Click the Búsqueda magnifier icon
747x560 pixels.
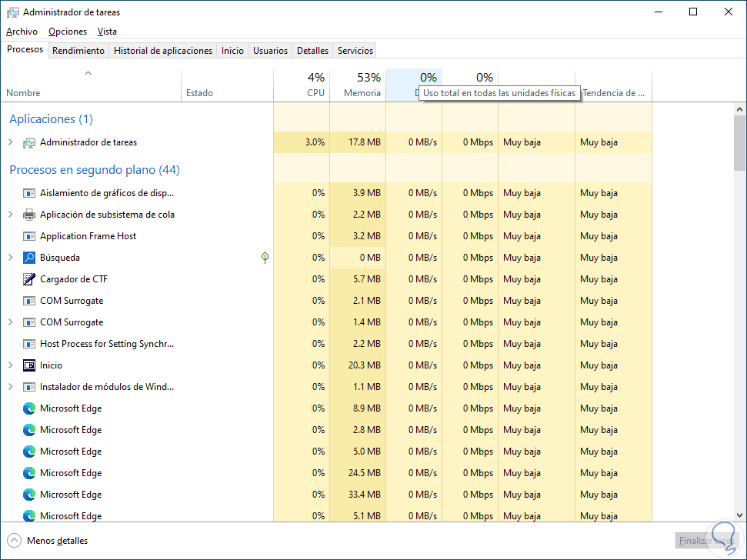coord(29,258)
